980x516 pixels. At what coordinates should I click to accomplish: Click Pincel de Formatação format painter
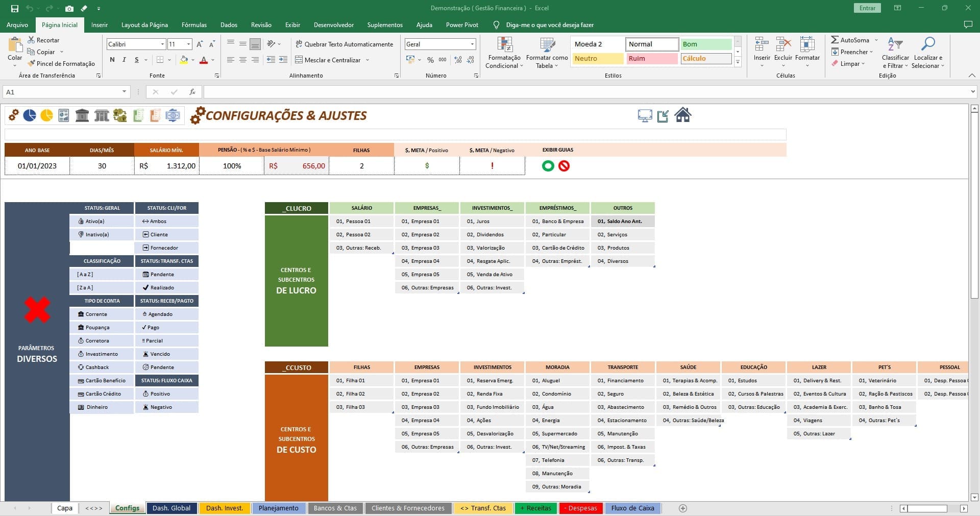coord(61,64)
